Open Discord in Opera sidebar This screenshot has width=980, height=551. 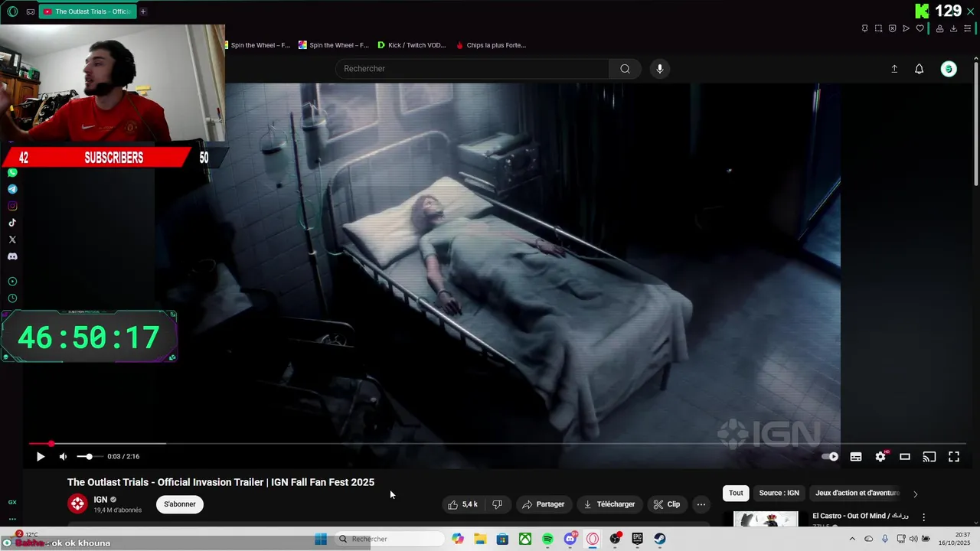point(12,256)
